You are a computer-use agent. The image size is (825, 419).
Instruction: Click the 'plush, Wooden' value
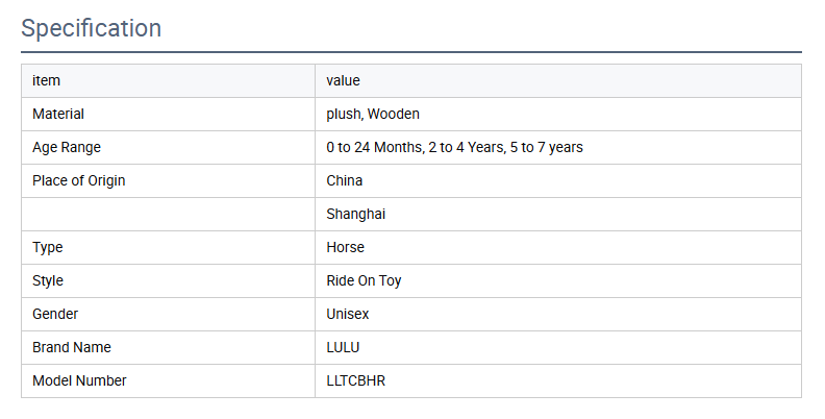click(373, 114)
